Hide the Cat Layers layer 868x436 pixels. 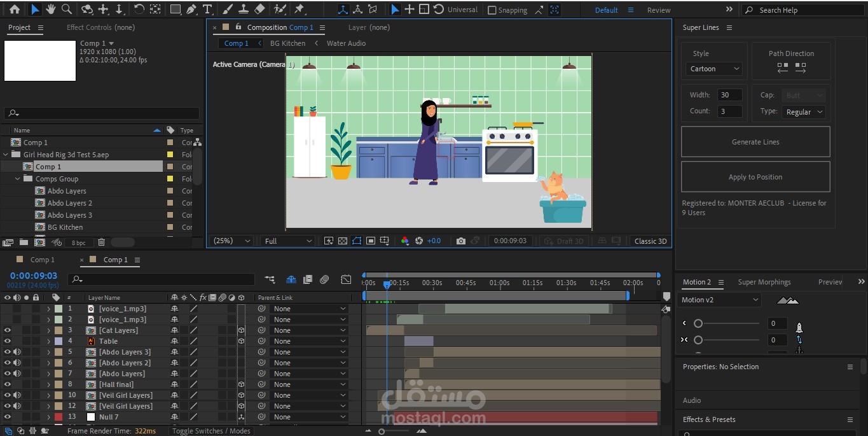coord(8,330)
